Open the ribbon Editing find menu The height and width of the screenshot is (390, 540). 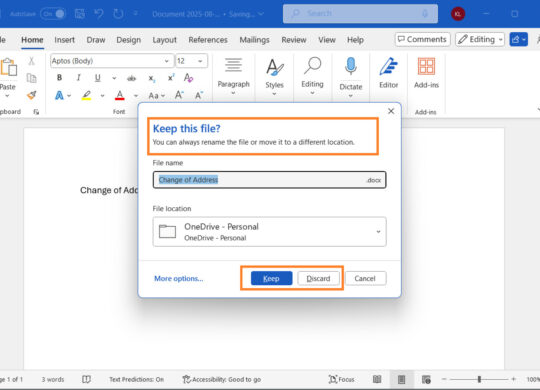[x=312, y=76]
